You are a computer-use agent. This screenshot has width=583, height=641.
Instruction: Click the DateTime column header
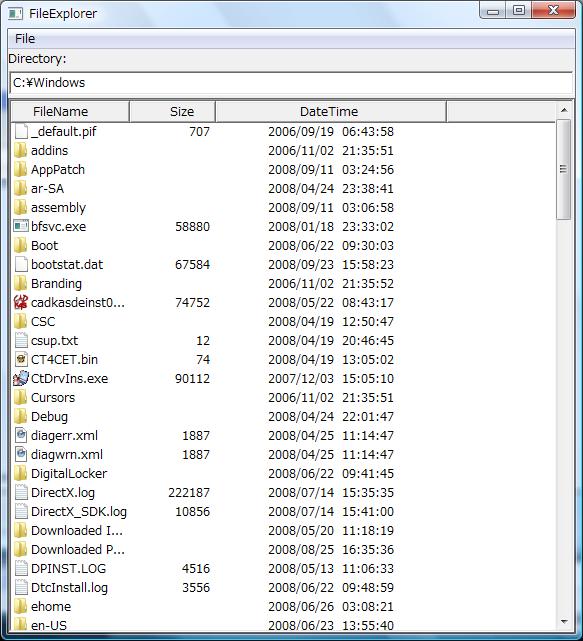pyautogui.click(x=331, y=112)
